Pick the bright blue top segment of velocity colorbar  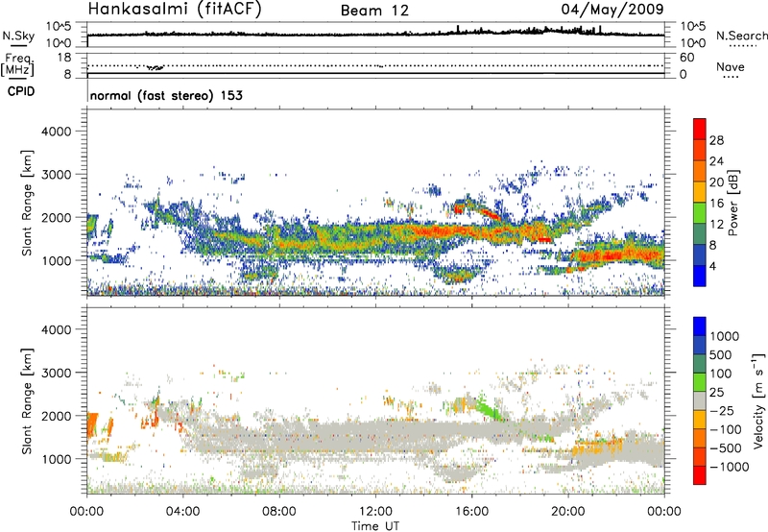pyautogui.click(x=700, y=326)
